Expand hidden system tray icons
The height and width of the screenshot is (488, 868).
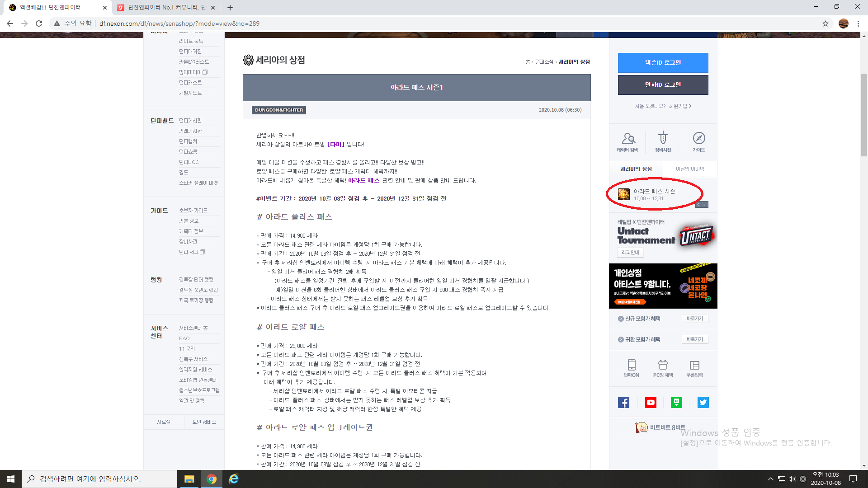click(770, 479)
